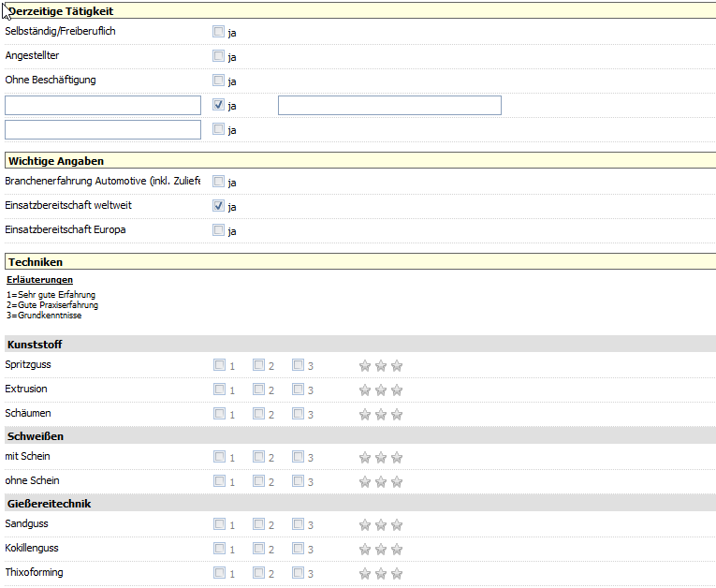Tick Branchenerfahrung Automotive ja checkbox
Viewport: 716px width, 588px height.
coord(218,181)
